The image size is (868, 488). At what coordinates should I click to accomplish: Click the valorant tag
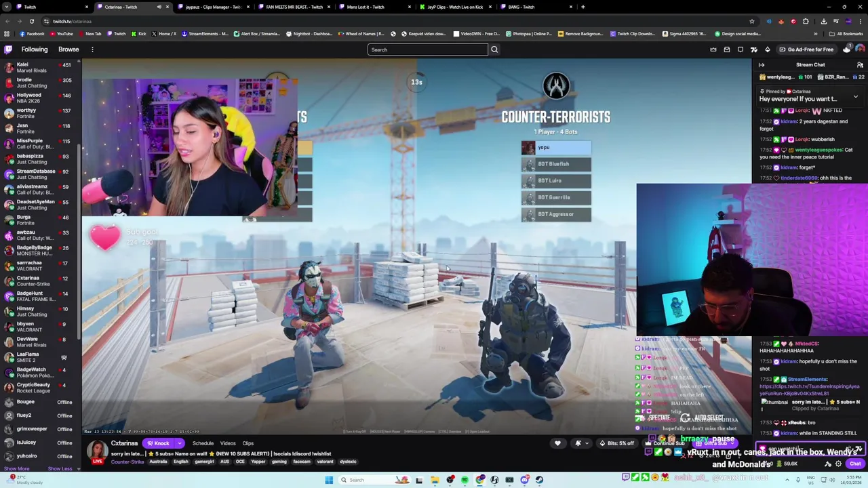tap(325, 462)
